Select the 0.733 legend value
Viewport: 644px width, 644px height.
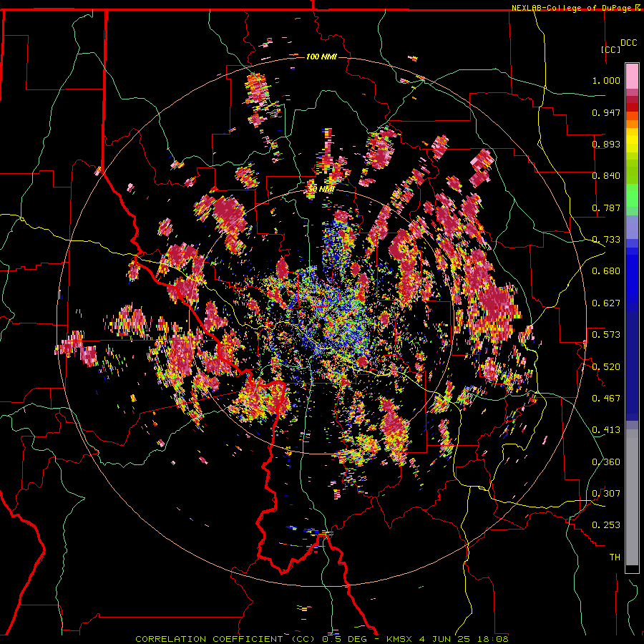coord(606,240)
